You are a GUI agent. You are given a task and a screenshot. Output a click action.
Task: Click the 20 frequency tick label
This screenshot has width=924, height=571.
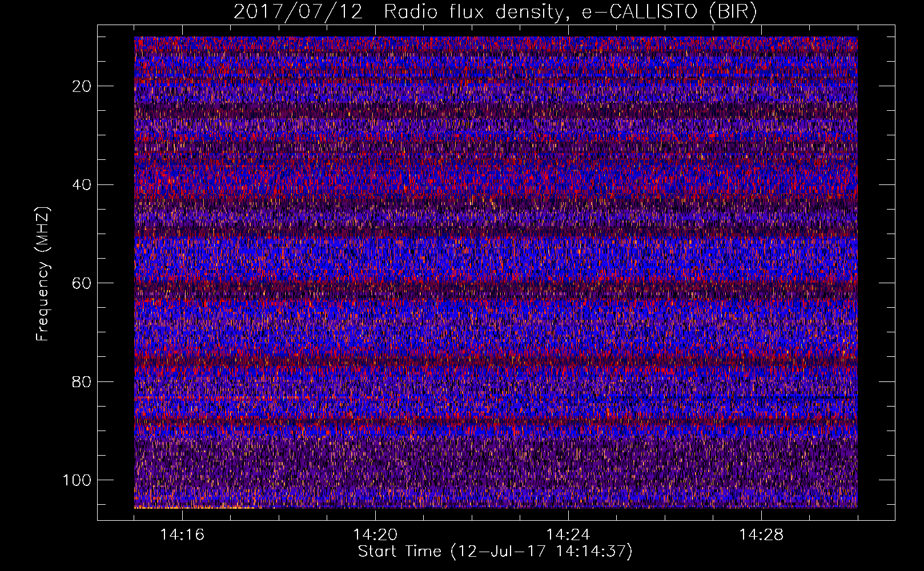tap(82, 86)
